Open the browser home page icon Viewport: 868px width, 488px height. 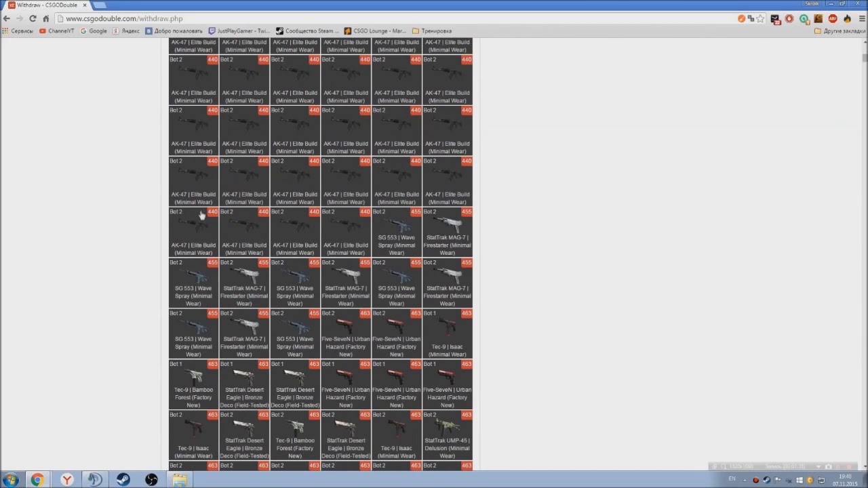(x=46, y=18)
